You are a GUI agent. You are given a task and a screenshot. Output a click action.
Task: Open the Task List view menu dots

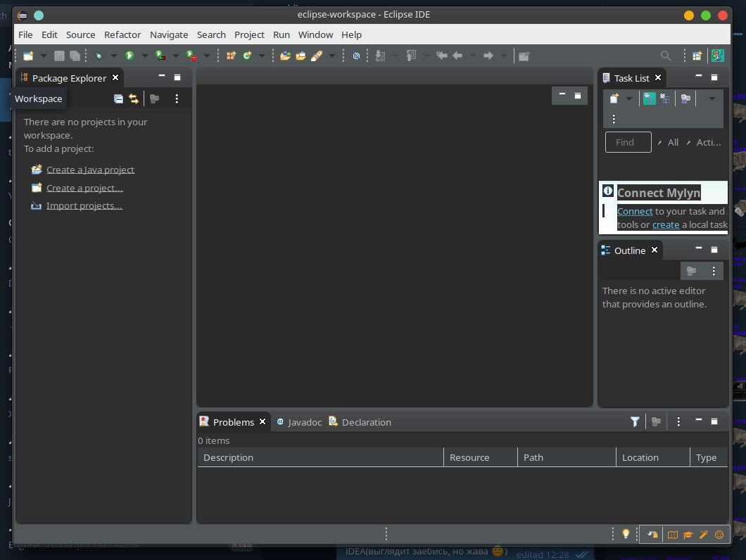pyautogui.click(x=614, y=119)
